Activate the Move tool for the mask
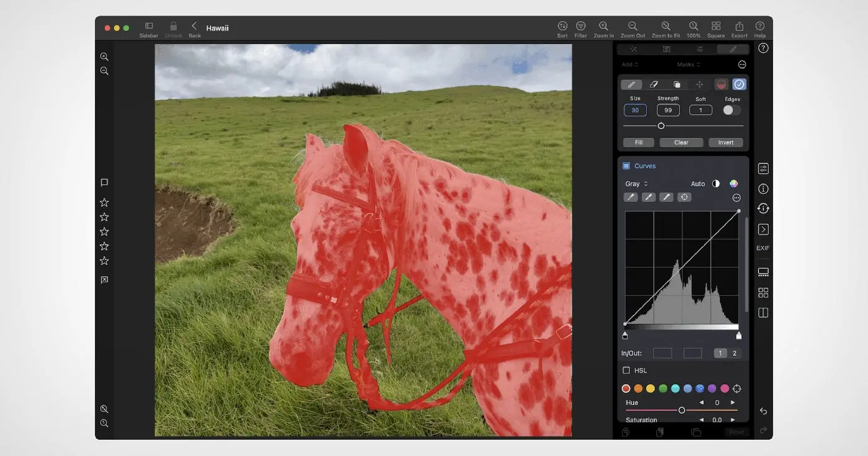 (x=700, y=84)
